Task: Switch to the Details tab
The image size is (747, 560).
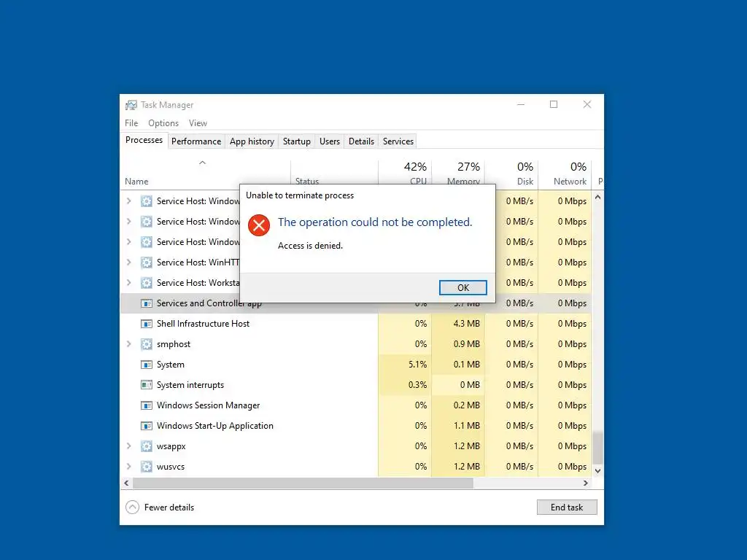Action: click(x=361, y=141)
